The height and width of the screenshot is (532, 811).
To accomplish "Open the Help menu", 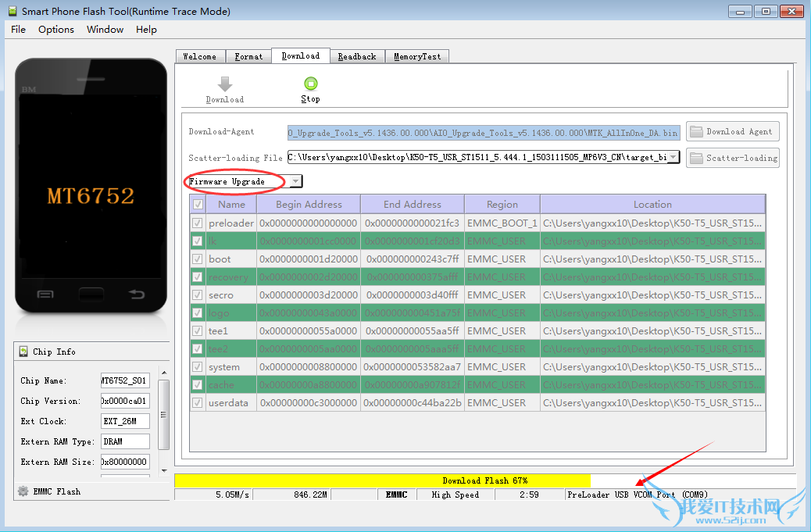I will (146, 30).
